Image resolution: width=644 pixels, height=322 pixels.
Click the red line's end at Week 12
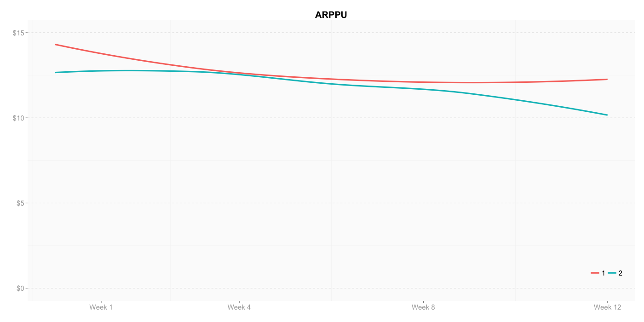(607, 79)
